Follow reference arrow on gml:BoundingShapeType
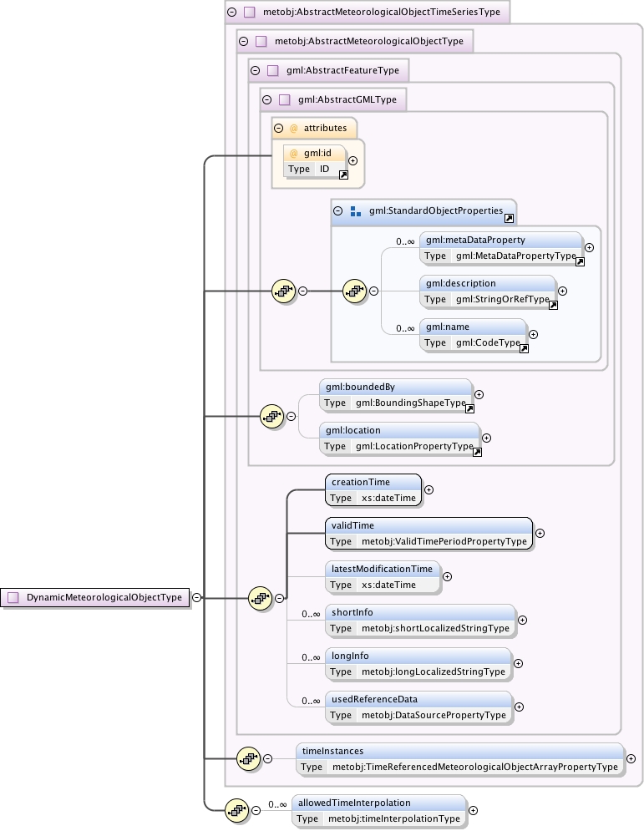This screenshot has width=644, height=831. pyautogui.click(x=469, y=408)
